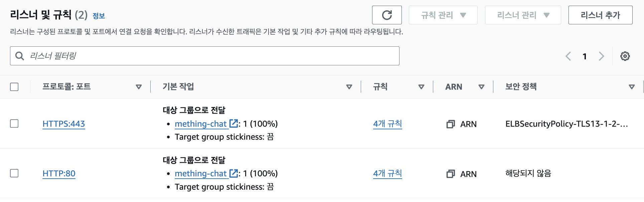Sort by 프로토콜: 포트 column arrow
The height and width of the screenshot is (202, 644).
(139, 87)
